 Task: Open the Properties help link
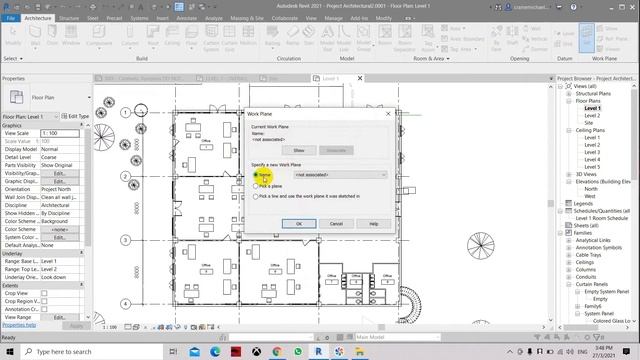coord(19,325)
